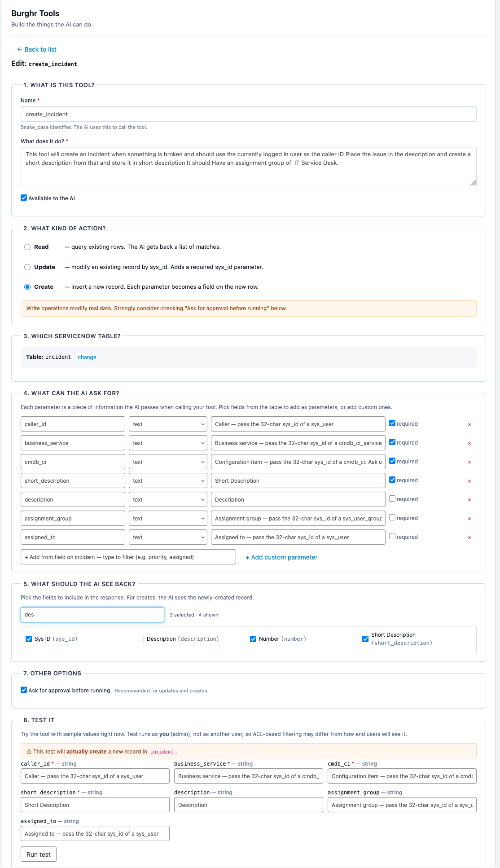
Task: Uncheck Number response field
Action: (253, 639)
